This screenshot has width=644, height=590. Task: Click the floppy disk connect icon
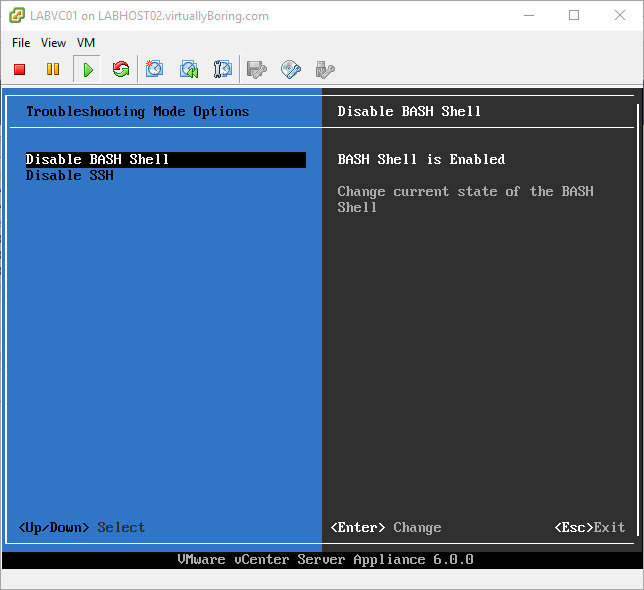pyautogui.click(x=257, y=69)
